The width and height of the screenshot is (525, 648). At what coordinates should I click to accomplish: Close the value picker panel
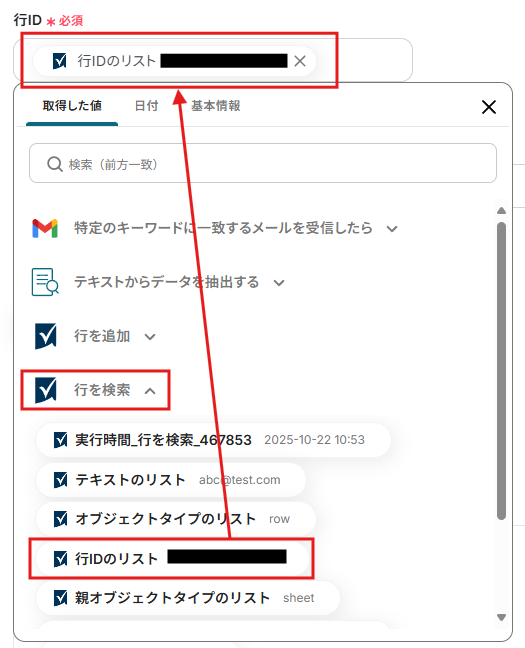click(489, 107)
